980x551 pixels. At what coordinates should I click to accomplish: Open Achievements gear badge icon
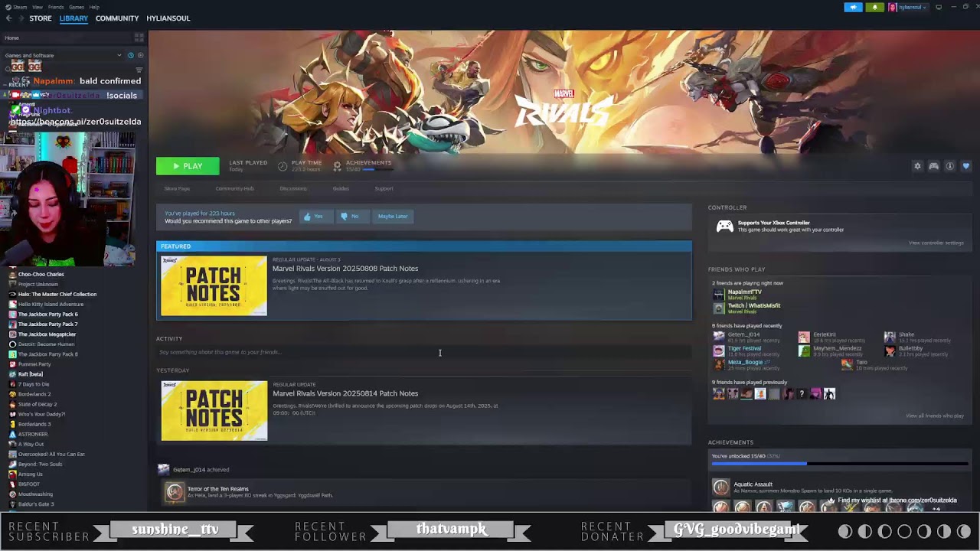pos(337,165)
